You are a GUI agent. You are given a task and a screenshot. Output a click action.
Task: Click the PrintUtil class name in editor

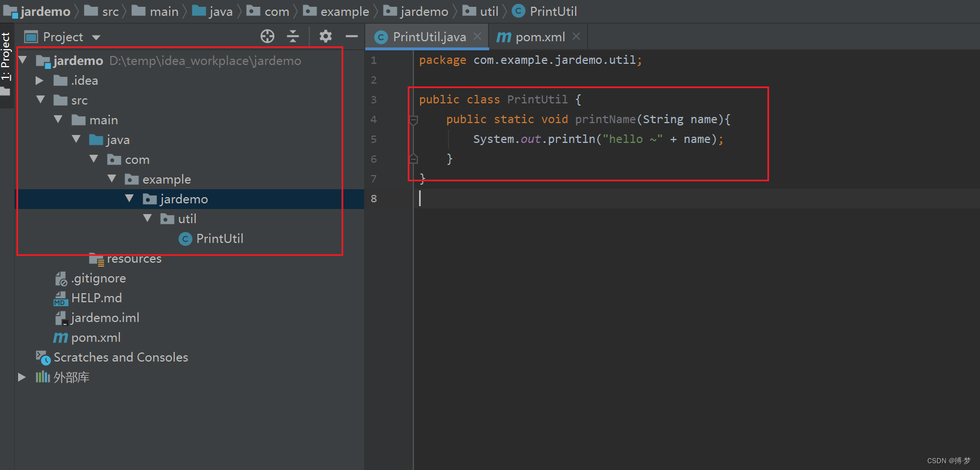[537, 99]
